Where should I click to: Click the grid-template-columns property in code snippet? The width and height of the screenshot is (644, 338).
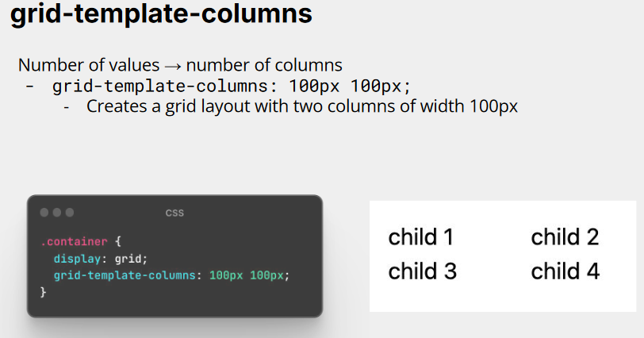click(125, 275)
